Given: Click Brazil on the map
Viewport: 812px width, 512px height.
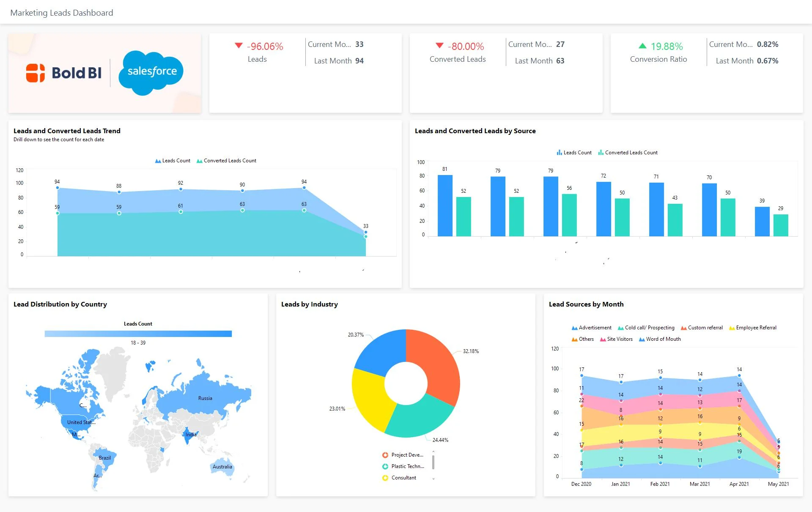Looking at the screenshot, I should point(104,459).
